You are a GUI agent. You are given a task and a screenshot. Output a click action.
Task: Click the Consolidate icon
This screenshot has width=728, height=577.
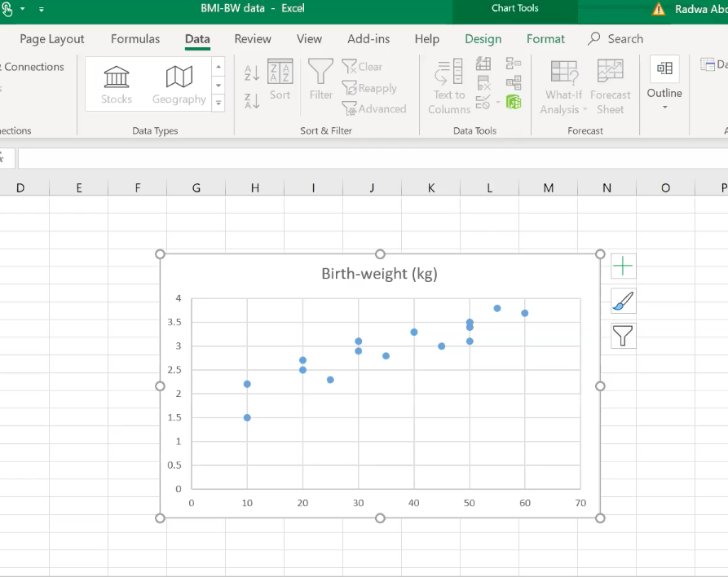coord(514,63)
